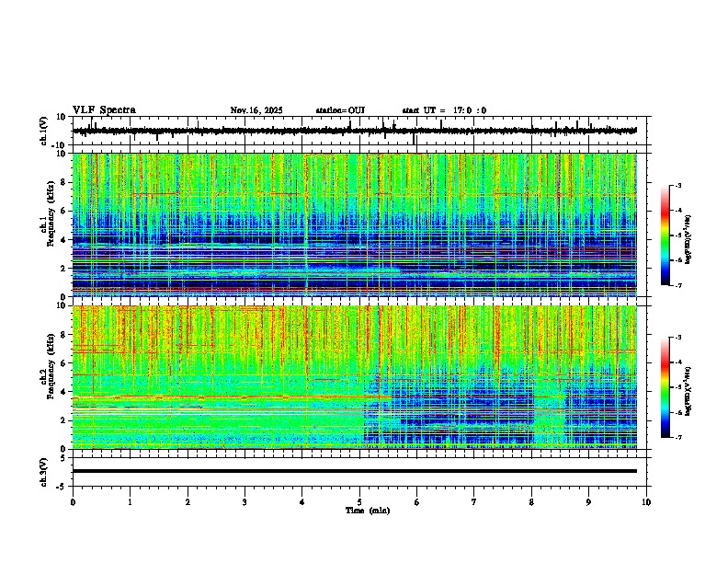Screen dimensions: 728x563
Task: Click the '-7' label on ch.2 colorbar
Action: [x=678, y=437]
